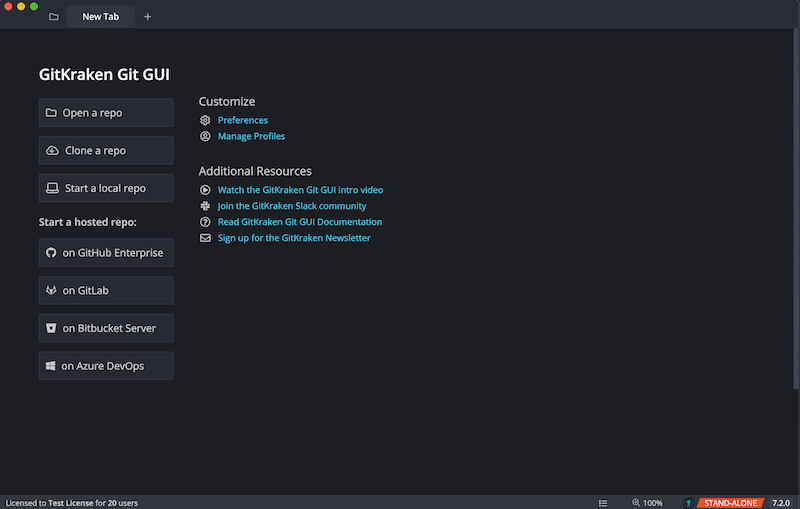Click the zoom magnifier icon showing 100%
This screenshot has width=800, height=509.
click(636, 502)
